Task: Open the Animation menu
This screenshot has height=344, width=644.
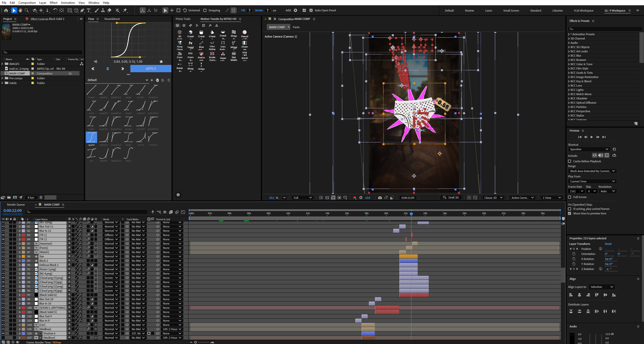Action: (68, 3)
